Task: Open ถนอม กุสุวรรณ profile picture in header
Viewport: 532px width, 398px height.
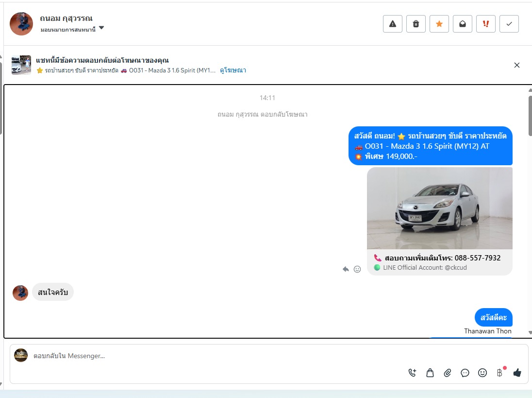Action: point(21,24)
